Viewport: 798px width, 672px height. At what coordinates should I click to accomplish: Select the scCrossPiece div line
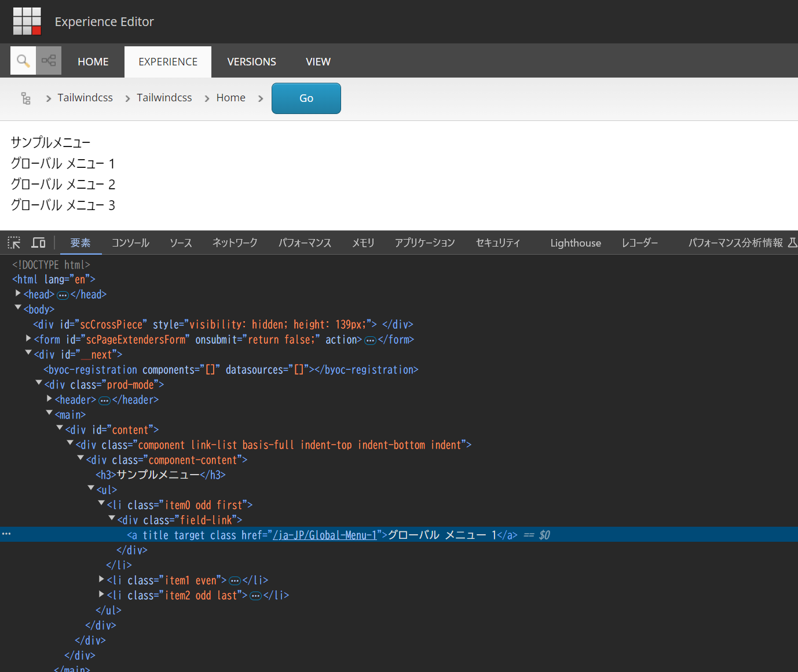223,325
